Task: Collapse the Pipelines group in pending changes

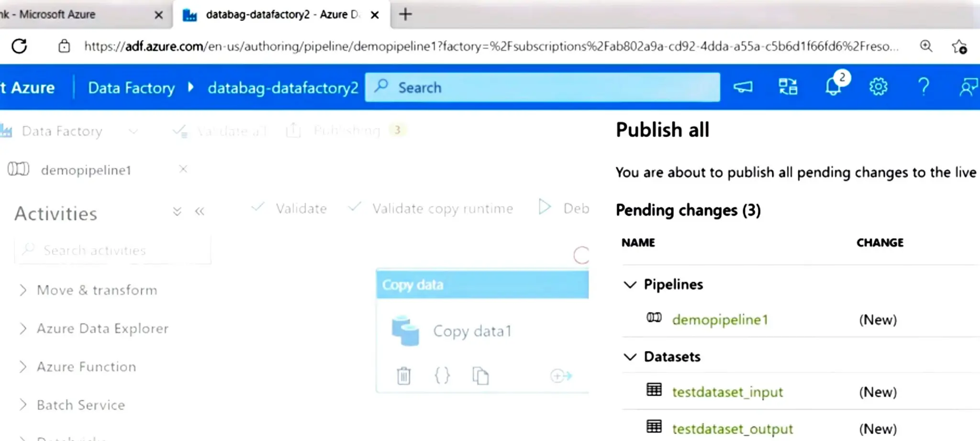Action: [x=630, y=285]
